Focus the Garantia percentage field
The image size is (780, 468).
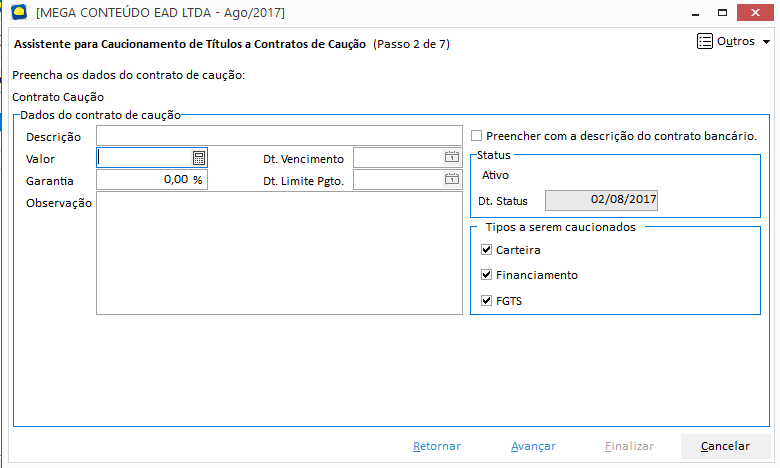point(151,179)
